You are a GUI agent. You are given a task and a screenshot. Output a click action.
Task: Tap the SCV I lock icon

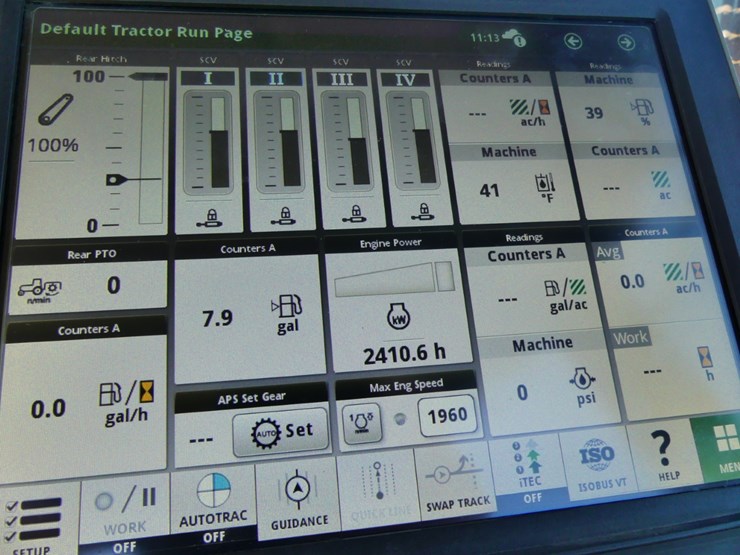pos(209,219)
